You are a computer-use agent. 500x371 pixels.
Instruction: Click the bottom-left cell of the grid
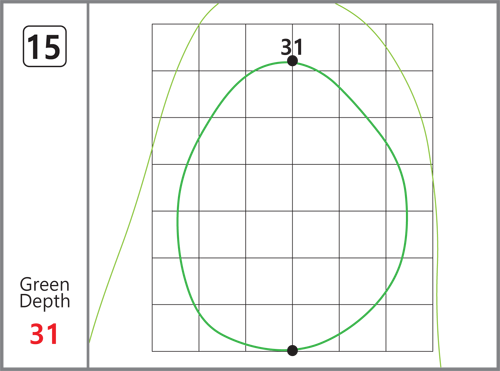[176, 328]
